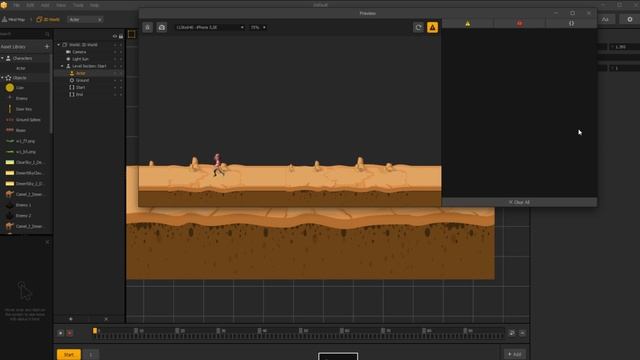Screen dimensions: 640x360
Task: Click the Aa text button at top right
Action: (x=605, y=19)
